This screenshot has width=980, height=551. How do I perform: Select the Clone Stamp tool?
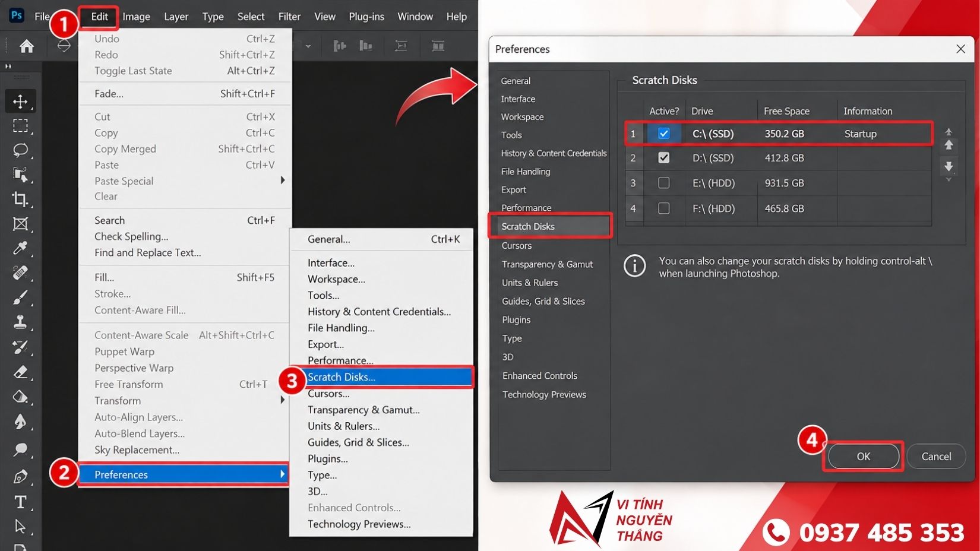[20, 322]
